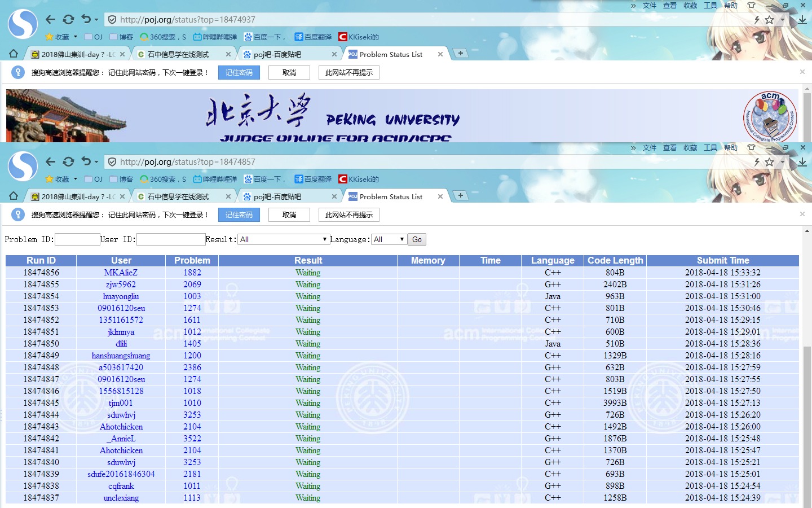Expand the bookmark star dropdown in lower window
Viewport: 812px width, 508px height.
tap(782, 162)
